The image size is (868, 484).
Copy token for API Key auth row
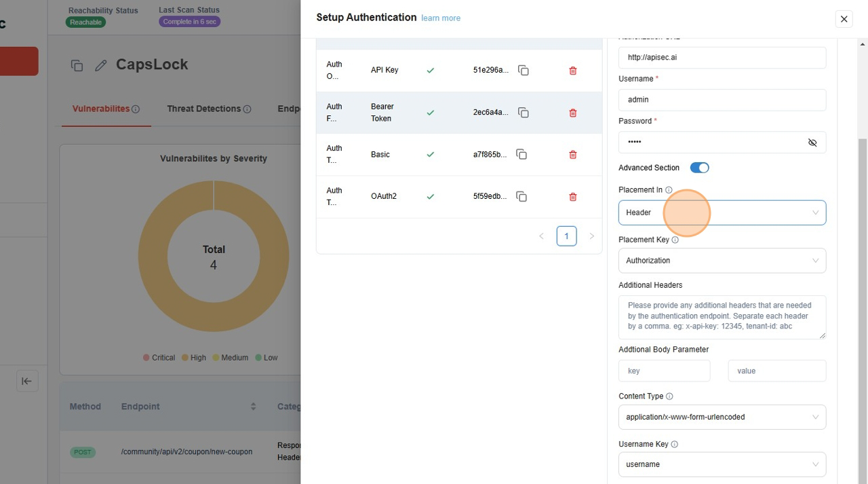523,71
